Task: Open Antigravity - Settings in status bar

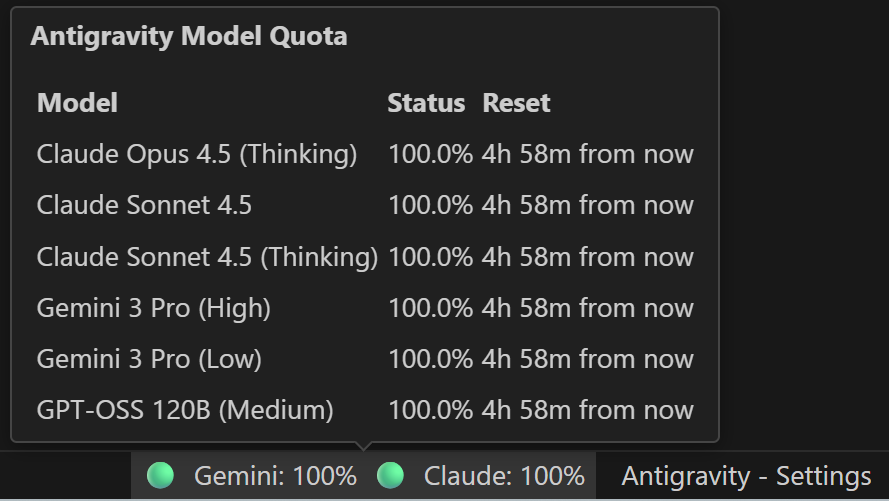Action: coord(746,476)
